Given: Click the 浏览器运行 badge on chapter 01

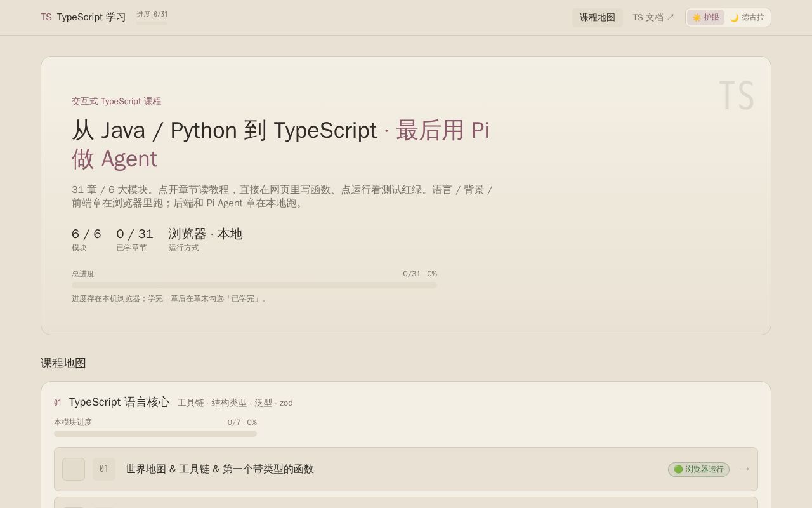Looking at the screenshot, I should pos(698,469).
